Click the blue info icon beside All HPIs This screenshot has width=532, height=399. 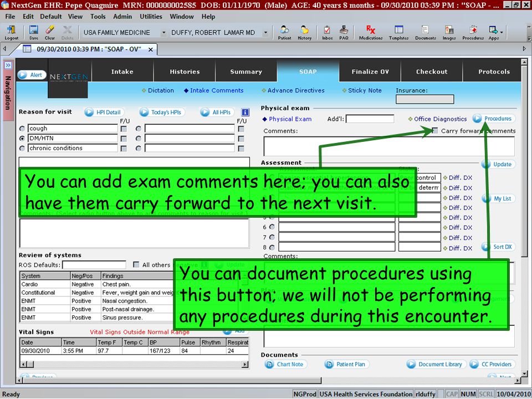coord(245,112)
